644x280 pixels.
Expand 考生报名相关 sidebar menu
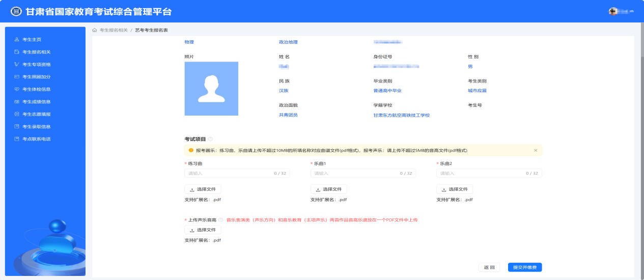pos(36,52)
